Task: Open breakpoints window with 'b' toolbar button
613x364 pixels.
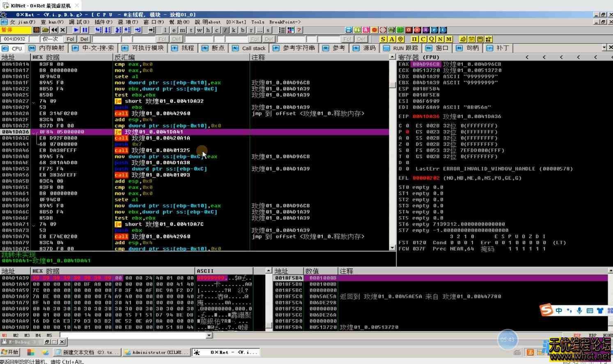Action: pyautogui.click(x=242, y=30)
